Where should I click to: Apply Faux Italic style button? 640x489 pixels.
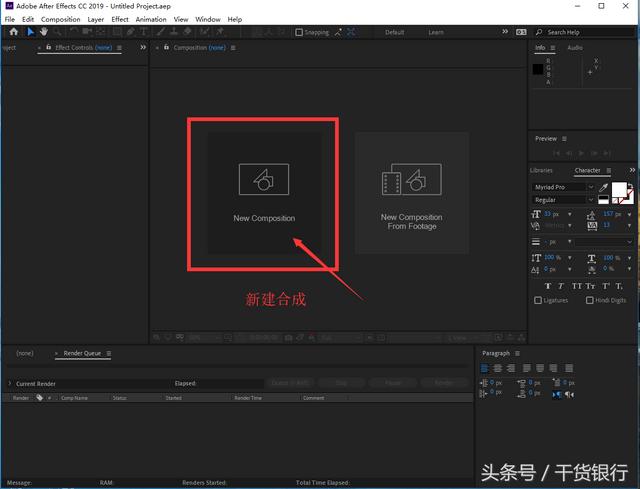point(561,286)
